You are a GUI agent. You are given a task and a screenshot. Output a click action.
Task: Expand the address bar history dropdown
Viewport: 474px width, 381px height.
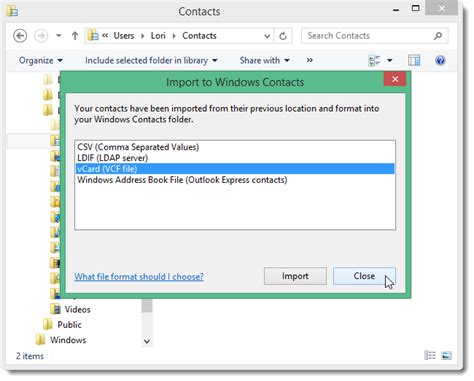(x=267, y=36)
